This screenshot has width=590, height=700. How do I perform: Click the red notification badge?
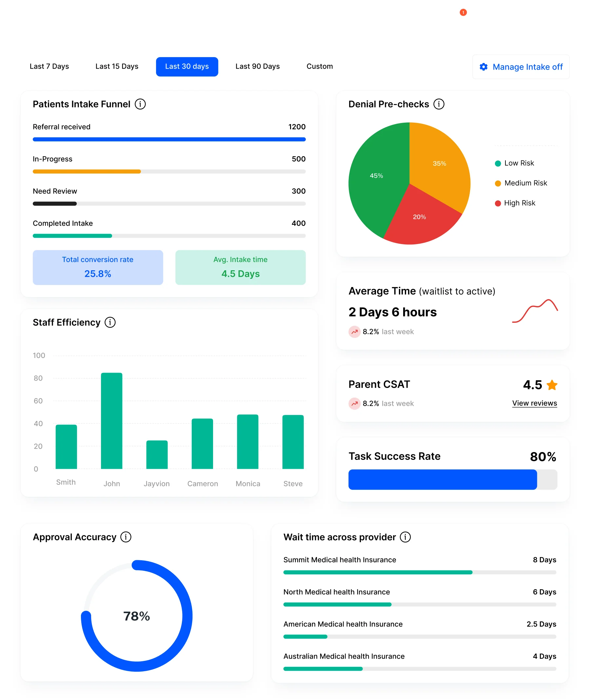pyautogui.click(x=463, y=12)
